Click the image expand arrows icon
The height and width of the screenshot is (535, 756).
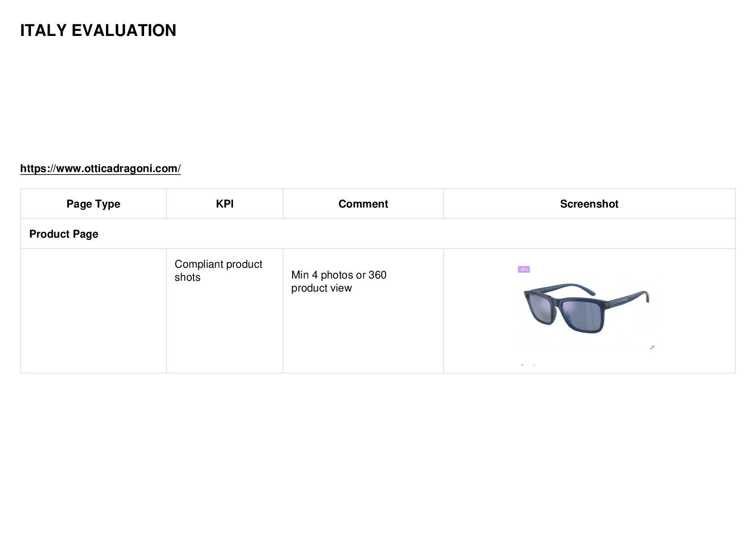tap(652, 347)
